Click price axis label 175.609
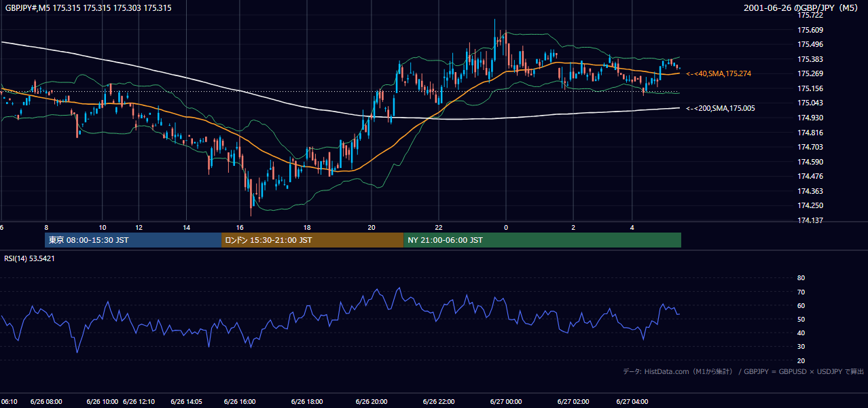This screenshot has height=408, width=868. tap(810, 30)
